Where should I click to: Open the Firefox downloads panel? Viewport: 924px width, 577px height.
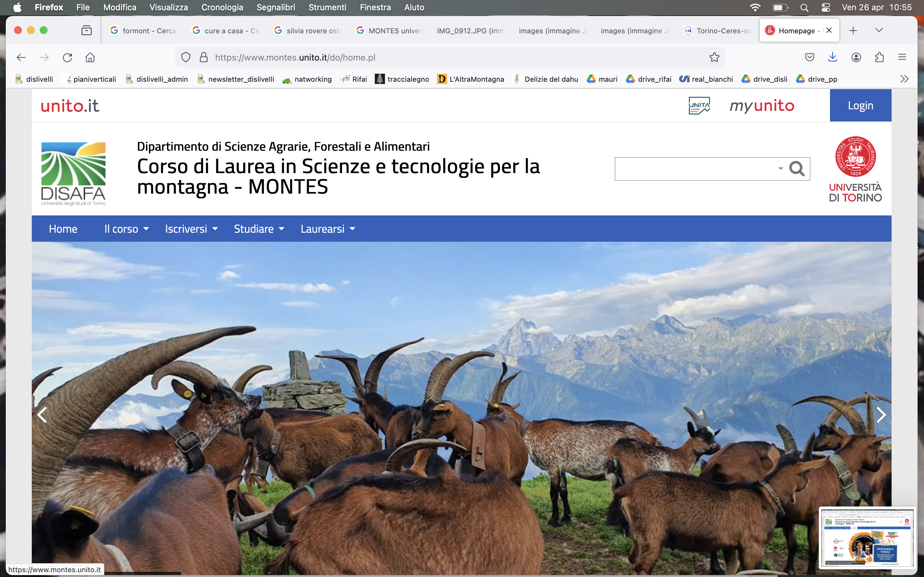tap(832, 57)
